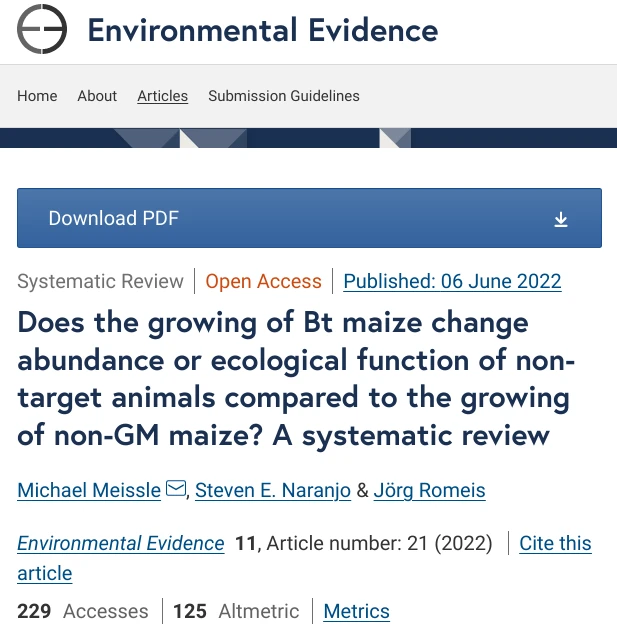Click the Environmental Evidence journal citation link
Screen dimensions: 617x638
point(121,543)
